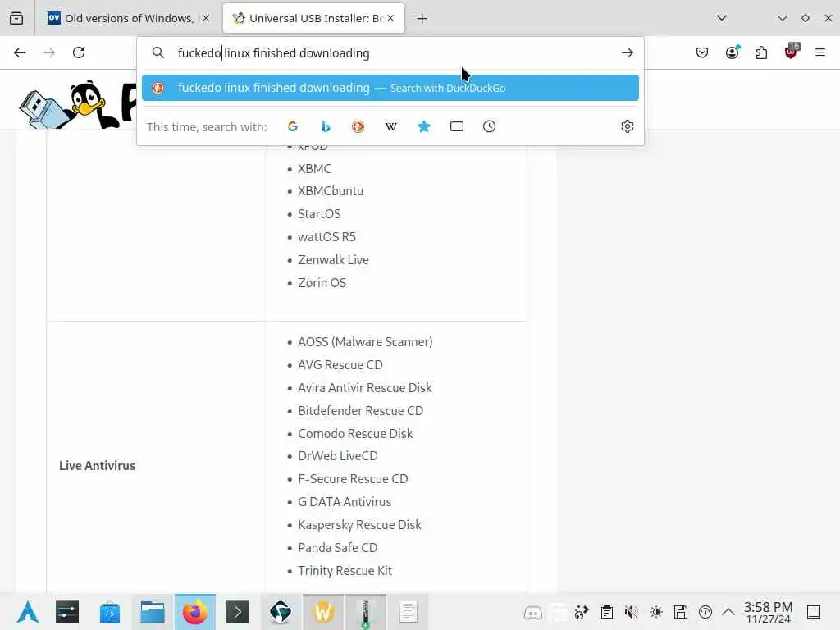840x630 pixels.
Task: Open the brightness tray icon
Action: tap(656, 612)
